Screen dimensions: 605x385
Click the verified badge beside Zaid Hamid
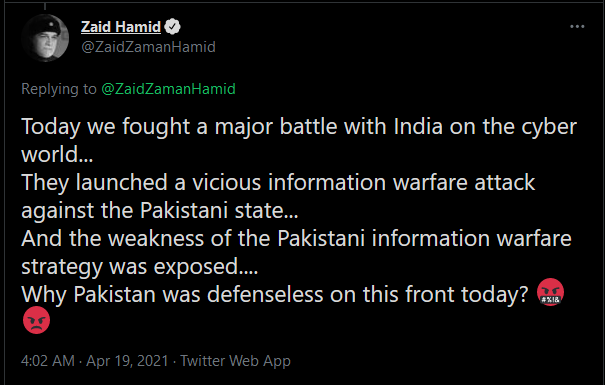172,27
